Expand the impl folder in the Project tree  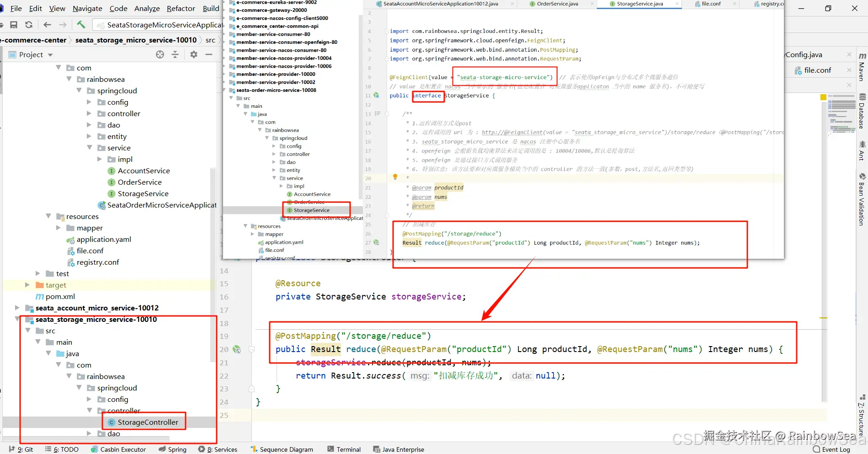(x=100, y=159)
